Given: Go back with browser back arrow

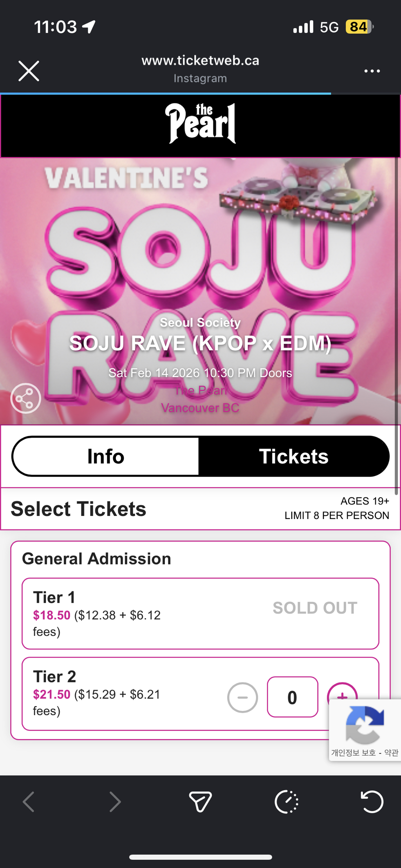Looking at the screenshot, I should point(29,801).
